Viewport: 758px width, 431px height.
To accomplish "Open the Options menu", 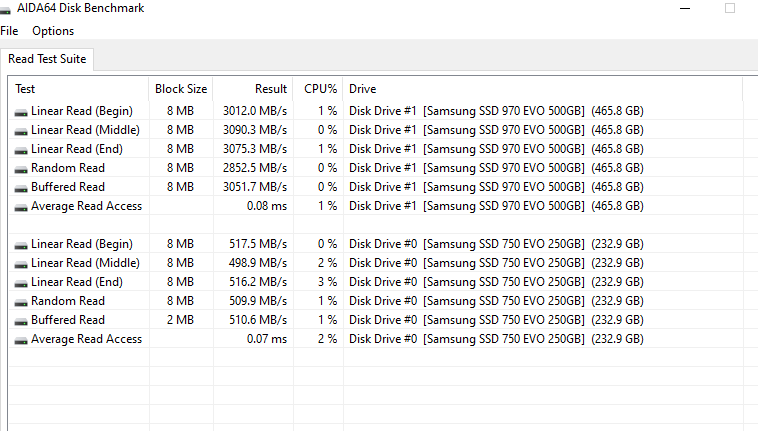I will coord(53,31).
